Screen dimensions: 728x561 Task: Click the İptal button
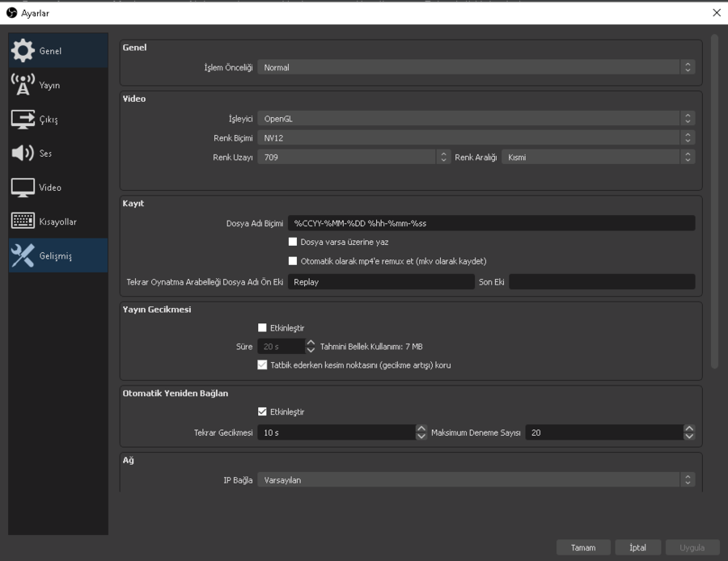pos(638,547)
